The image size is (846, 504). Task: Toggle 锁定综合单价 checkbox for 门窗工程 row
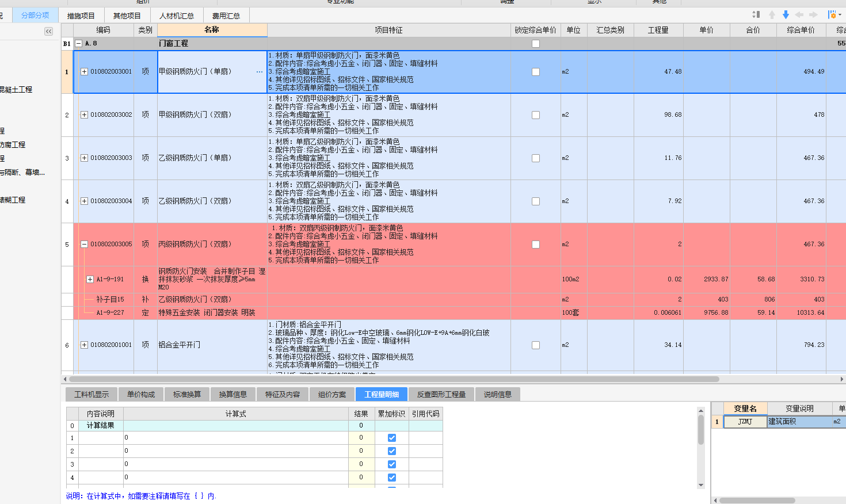point(536,44)
